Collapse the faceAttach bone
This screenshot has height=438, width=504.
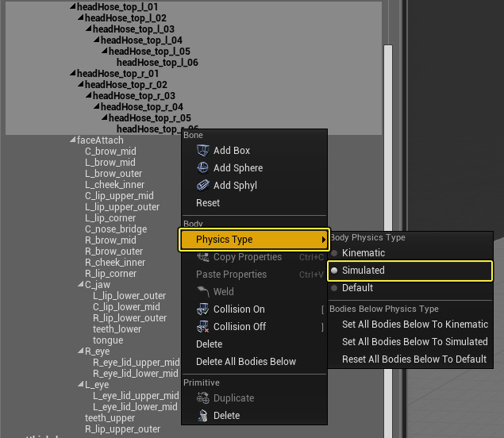point(73,140)
